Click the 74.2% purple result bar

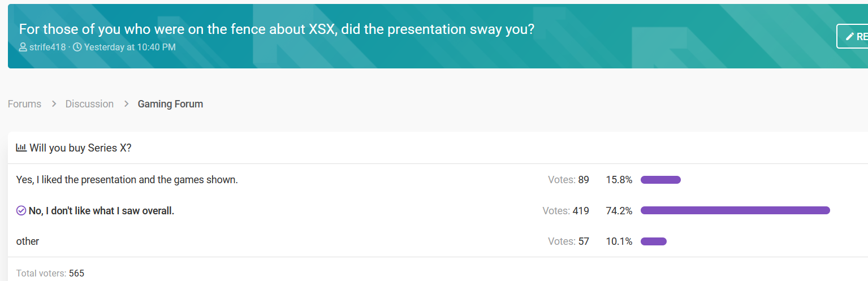click(735, 210)
